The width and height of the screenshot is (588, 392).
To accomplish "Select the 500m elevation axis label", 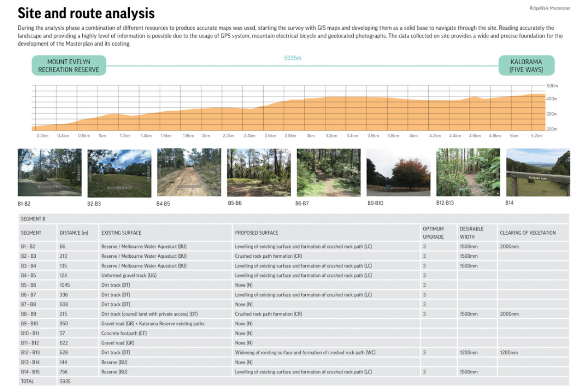I will click(x=552, y=85).
